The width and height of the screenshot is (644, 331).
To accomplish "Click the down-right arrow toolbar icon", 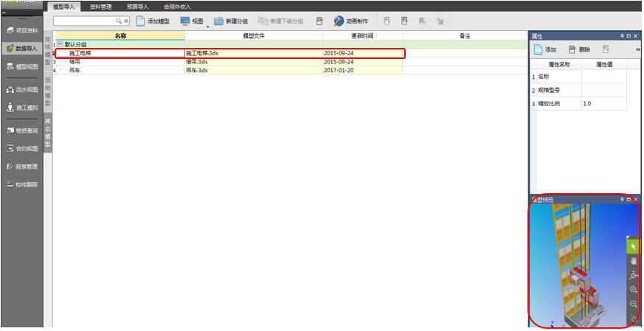I will click(440, 21).
